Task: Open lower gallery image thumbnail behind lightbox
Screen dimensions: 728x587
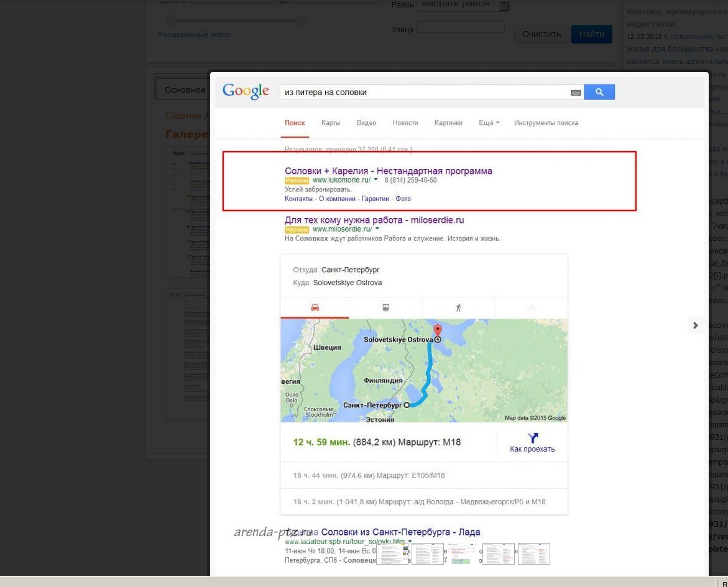Action: coord(188,353)
